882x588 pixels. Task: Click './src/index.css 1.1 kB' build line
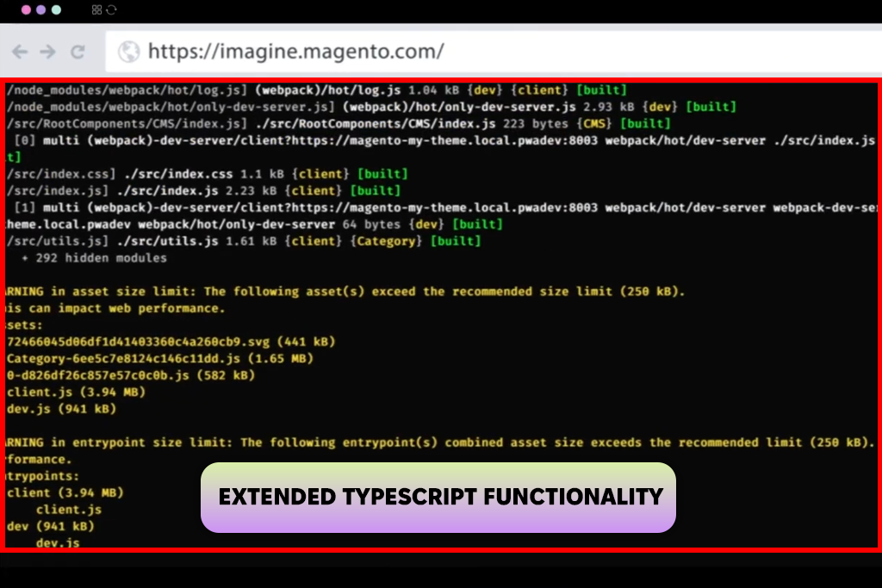207,174
